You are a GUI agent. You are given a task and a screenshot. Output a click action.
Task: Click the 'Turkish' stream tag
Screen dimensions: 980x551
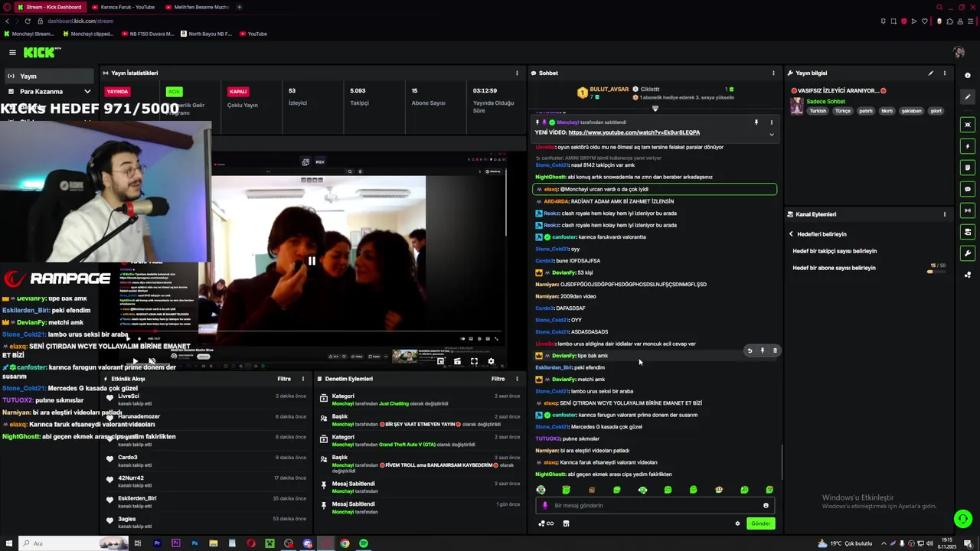coord(818,111)
